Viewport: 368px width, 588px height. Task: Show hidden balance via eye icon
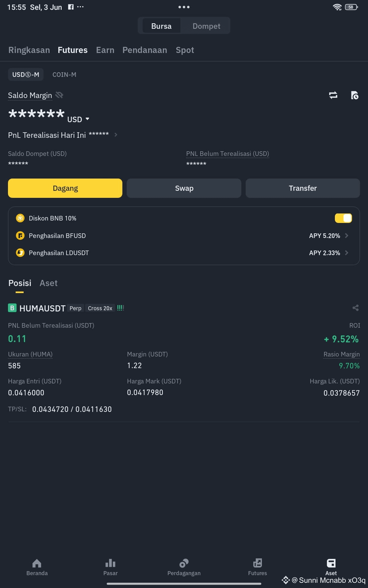click(x=59, y=95)
